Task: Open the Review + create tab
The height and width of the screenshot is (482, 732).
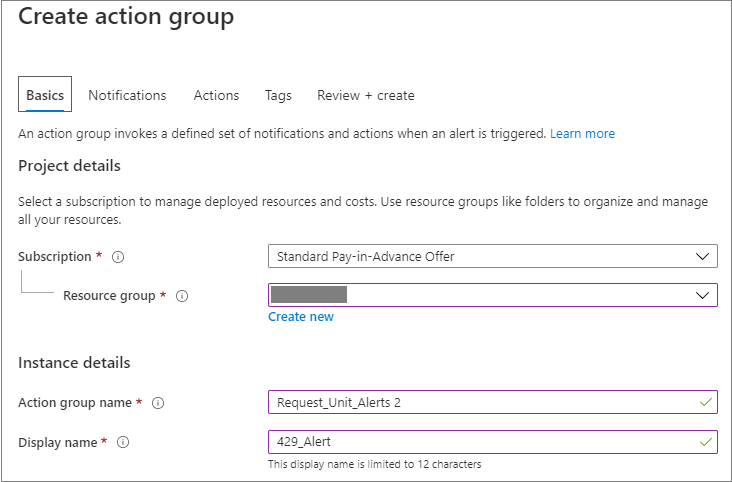Action: 365,95
